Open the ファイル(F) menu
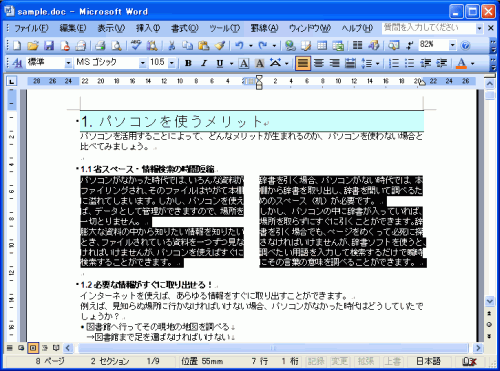 point(31,28)
